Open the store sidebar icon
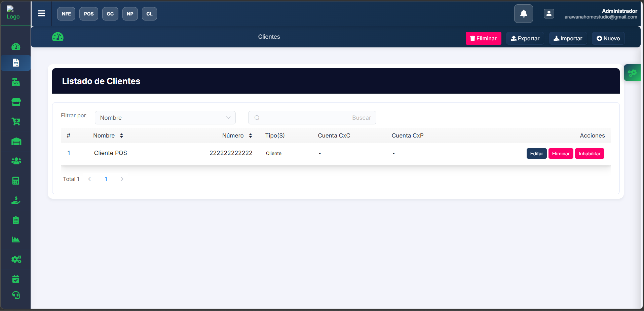 16,102
